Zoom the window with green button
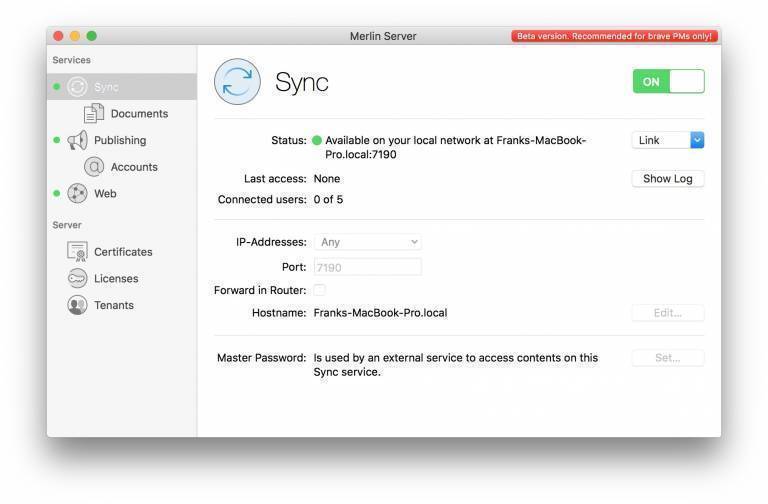 pos(92,36)
